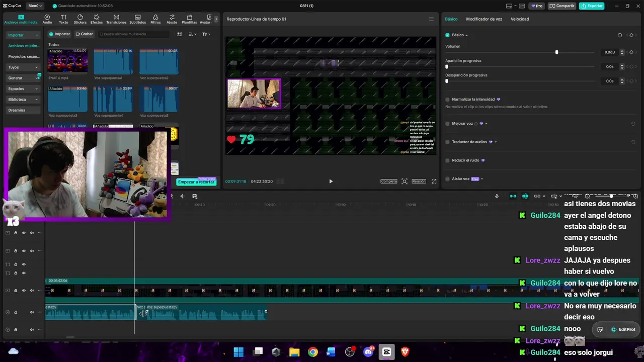Open File Explorer from the taskbar
This screenshot has height=362, width=644.
tap(294, 352)
